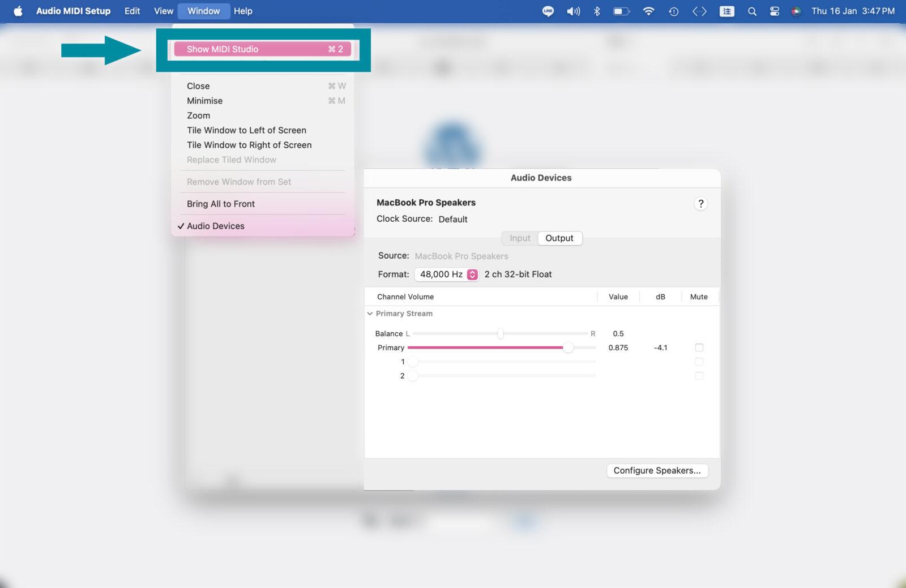Click the Primary volume slider knob
Screen dimensions: 906x588
568,347
